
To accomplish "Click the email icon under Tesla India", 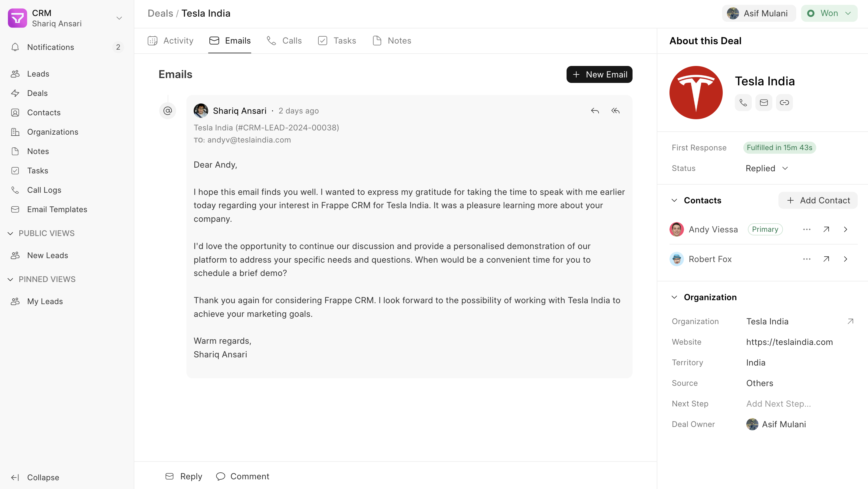I will 764,103.
